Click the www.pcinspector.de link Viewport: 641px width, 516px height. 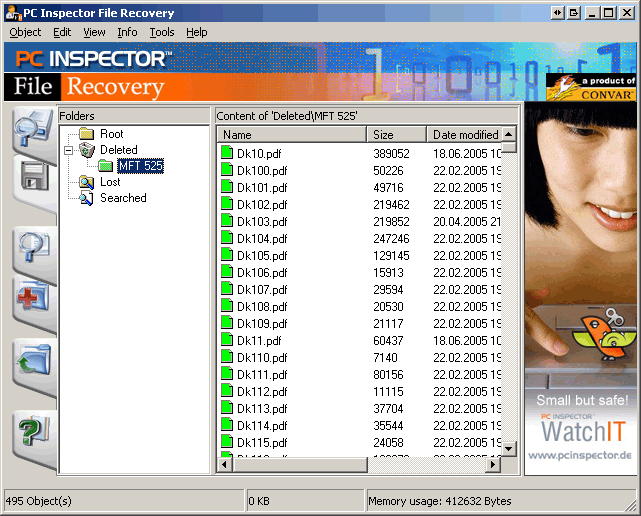pyautogui.click(x=580, y=455)
